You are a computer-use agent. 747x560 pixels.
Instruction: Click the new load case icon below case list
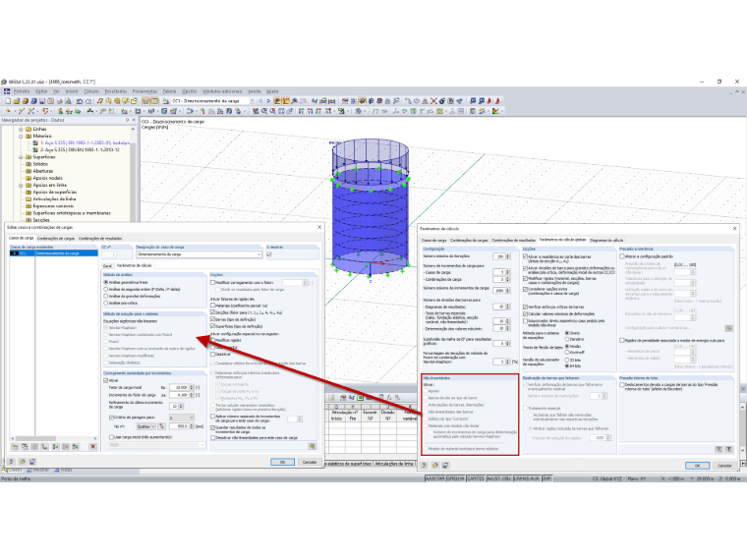pyautogui.click(x=16, y=447)
